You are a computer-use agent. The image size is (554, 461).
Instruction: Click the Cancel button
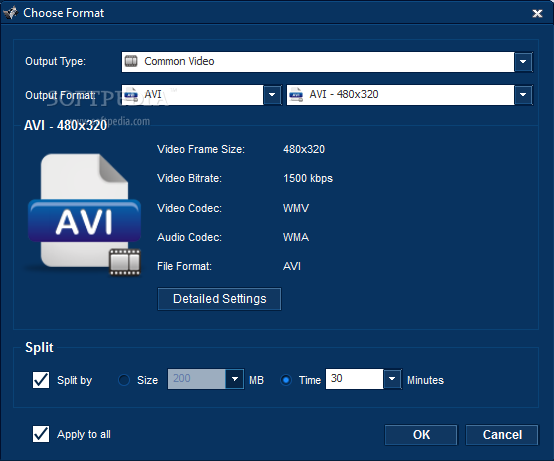tap(502, 435)
